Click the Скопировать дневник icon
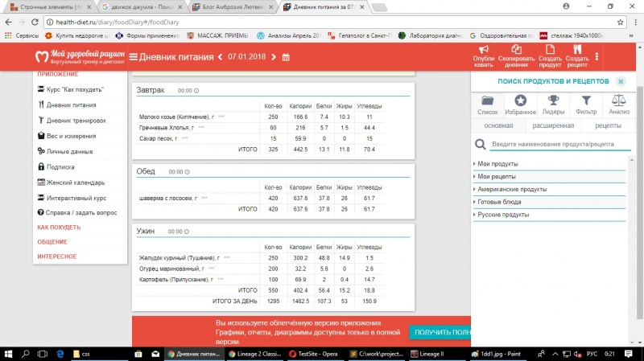Viewport: 644px width, 361px height. (x=516, y=50)
